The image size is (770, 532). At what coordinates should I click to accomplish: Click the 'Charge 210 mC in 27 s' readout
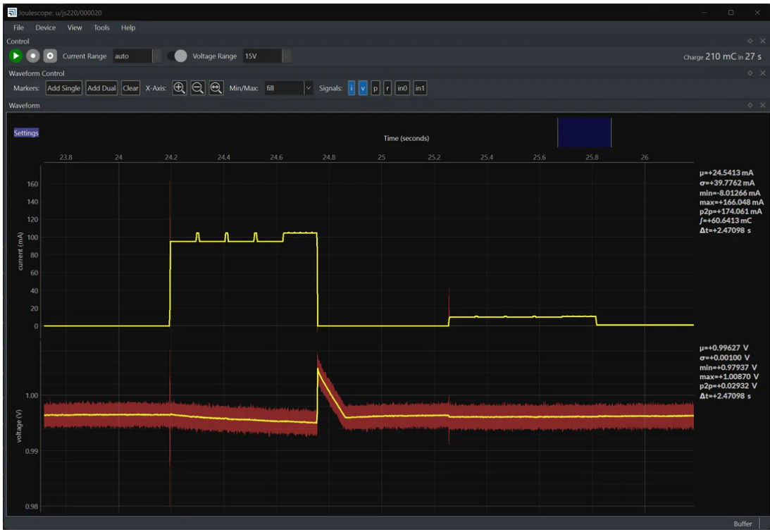click(722, 56)
